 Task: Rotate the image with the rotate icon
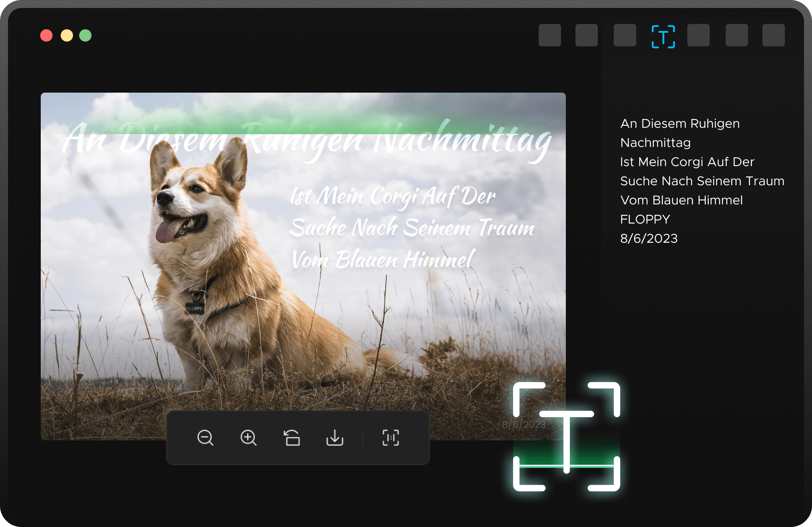pyautogui.click(x=292, y=438)
